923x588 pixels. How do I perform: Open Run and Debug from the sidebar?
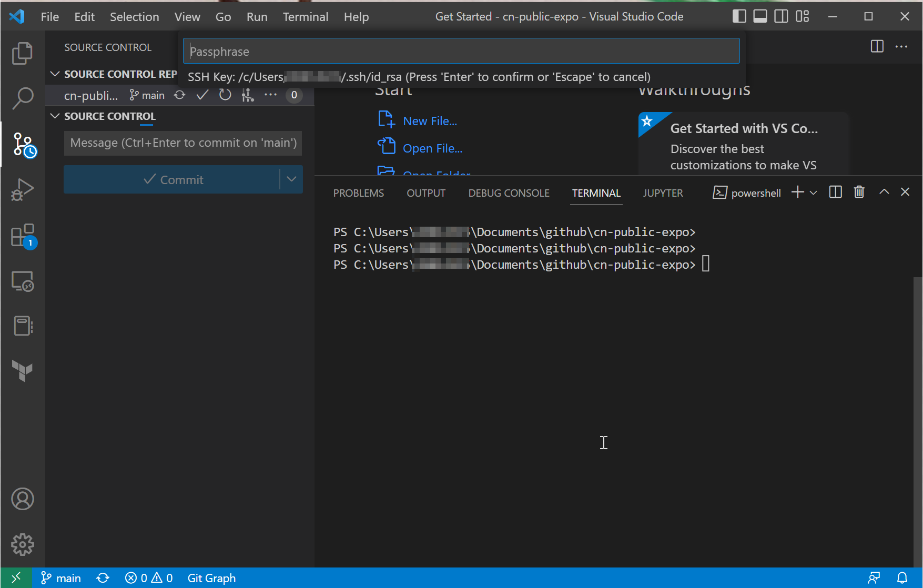[x=22, y=189]
